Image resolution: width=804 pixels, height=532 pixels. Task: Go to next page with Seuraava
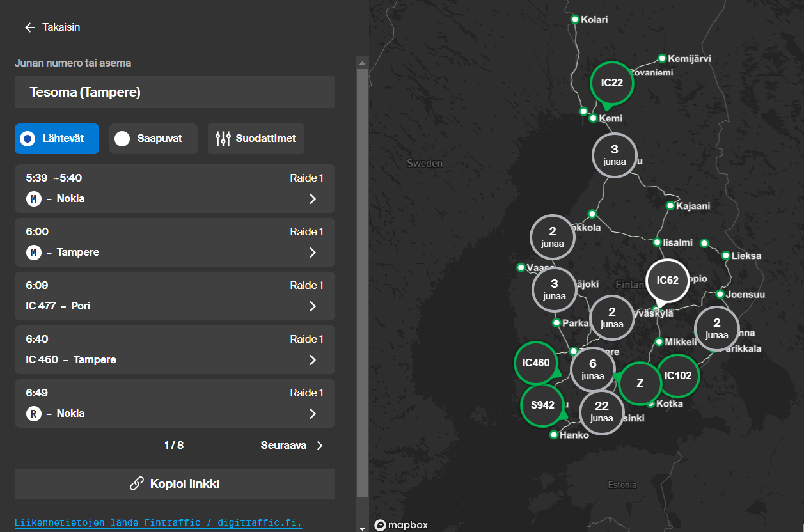tap(292, 446)
